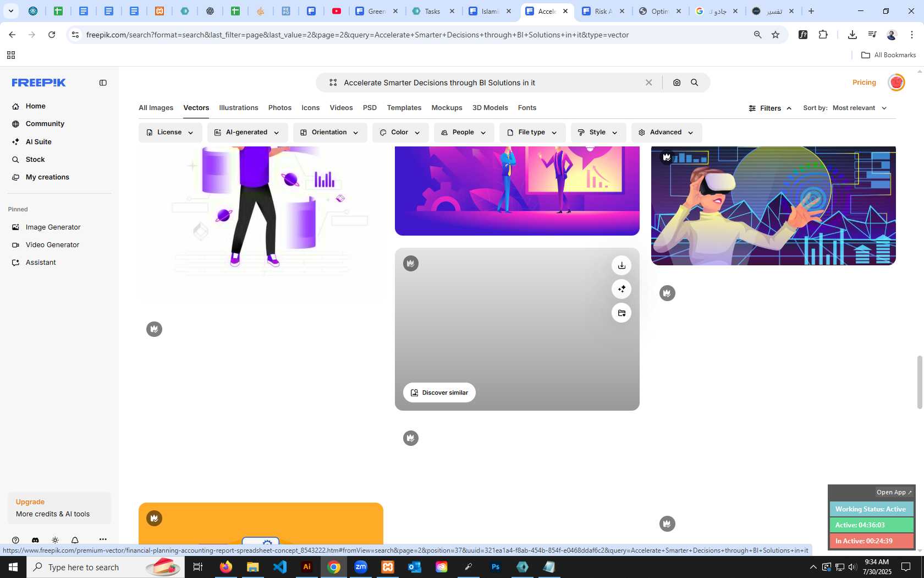Viewport: 924px width, 578px height.
Task: Expand the People filter dropdown
Action: coord(464,133)
